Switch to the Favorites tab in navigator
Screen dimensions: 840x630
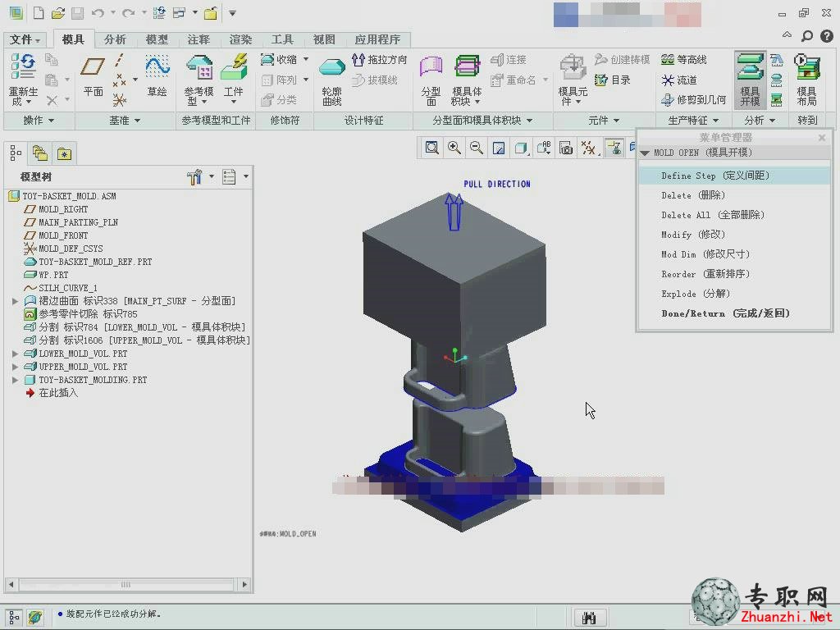[64, 153]
